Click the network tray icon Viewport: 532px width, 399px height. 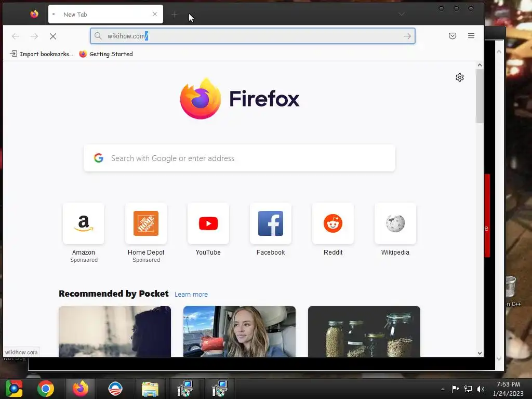click(x=468, y=389)
